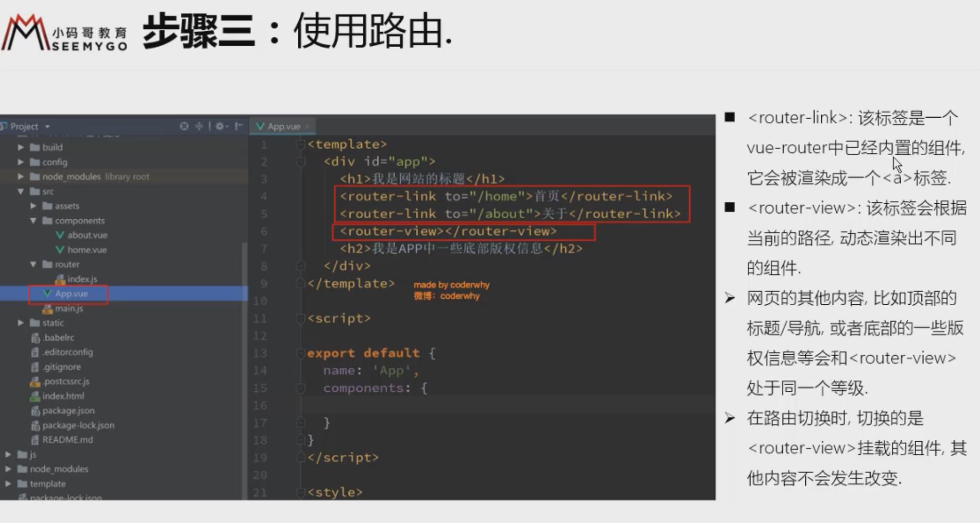
Task: Click the fold marker on the <style> line
Action: (x=300, y=492)
